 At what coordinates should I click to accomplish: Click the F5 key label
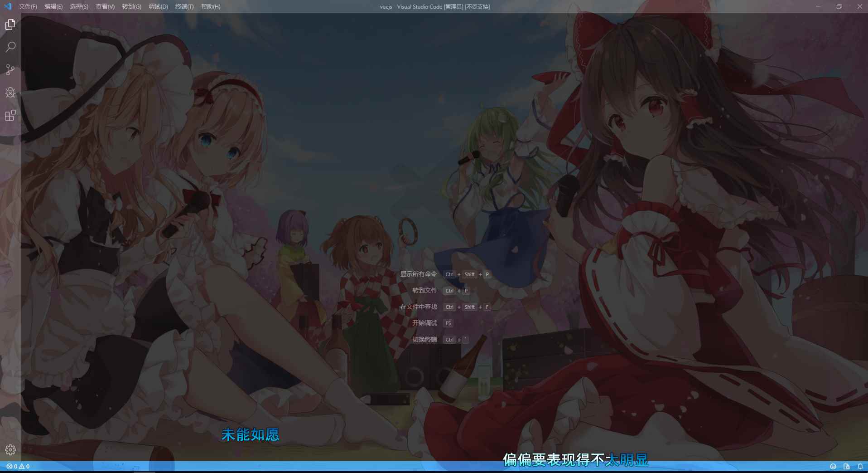(448, 323)
